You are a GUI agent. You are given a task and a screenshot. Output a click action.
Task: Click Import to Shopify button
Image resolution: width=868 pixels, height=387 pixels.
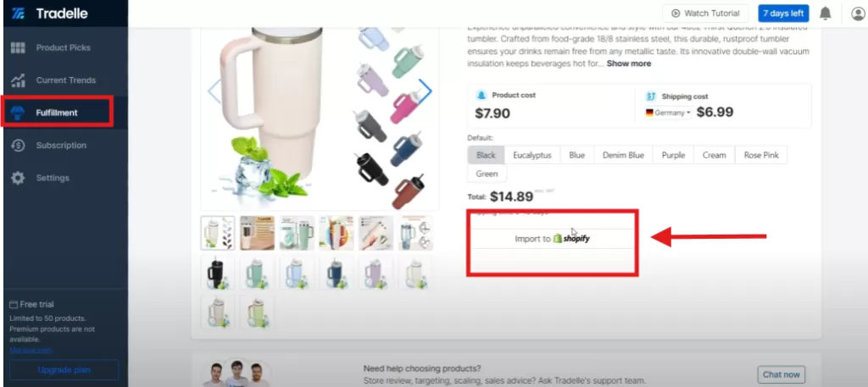click(552, 239)
